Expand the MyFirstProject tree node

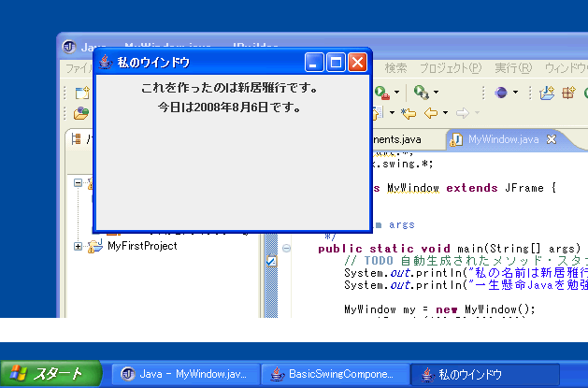(78, 246)
